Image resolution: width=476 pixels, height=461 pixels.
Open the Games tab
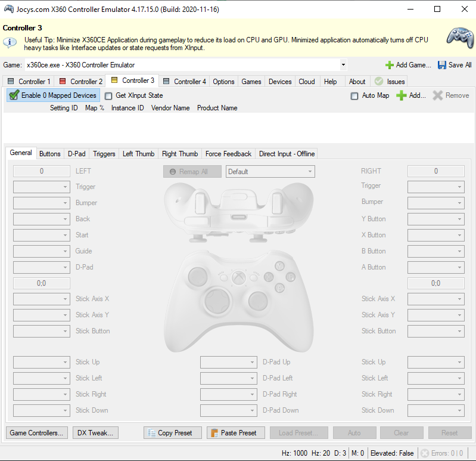tap(251, 82)
